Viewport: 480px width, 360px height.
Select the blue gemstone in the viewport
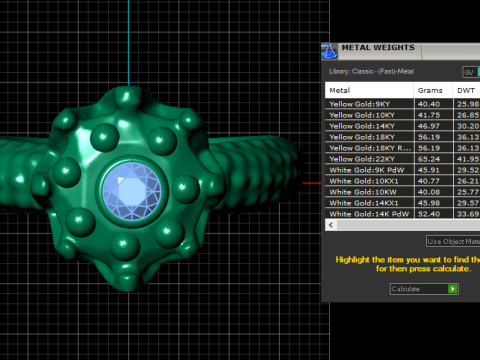(x=132, y=191)
